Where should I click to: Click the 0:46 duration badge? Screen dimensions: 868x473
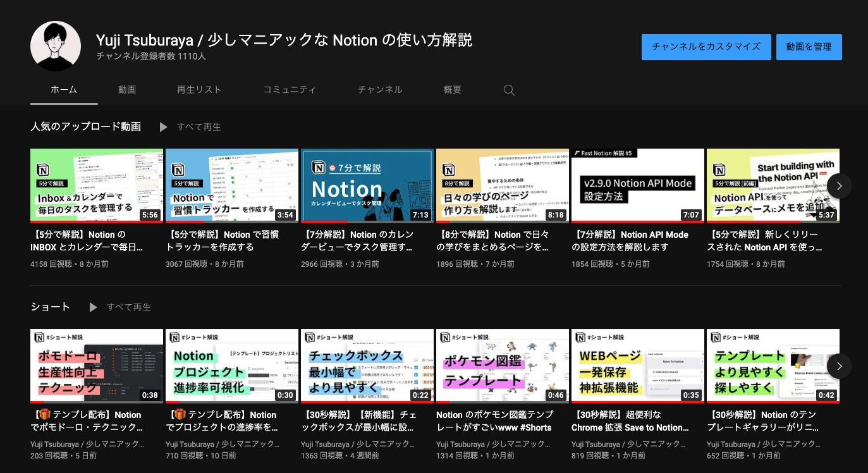pos(556,395)
